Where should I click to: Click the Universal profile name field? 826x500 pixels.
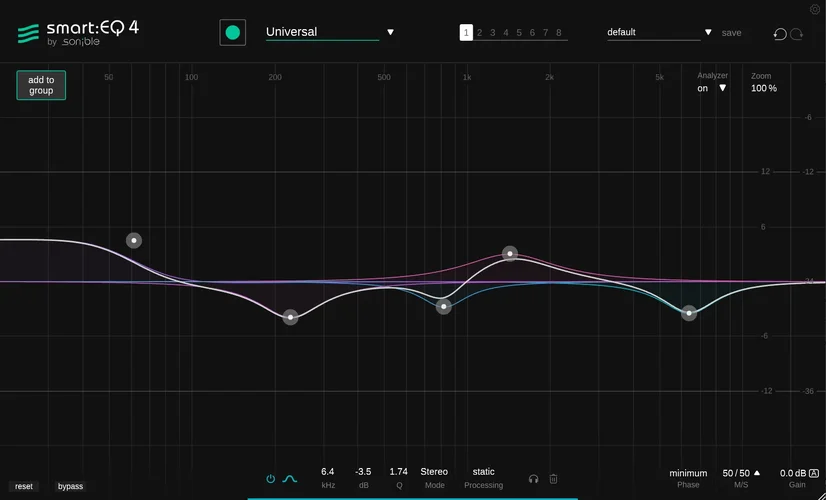click(x=322, y=32)
